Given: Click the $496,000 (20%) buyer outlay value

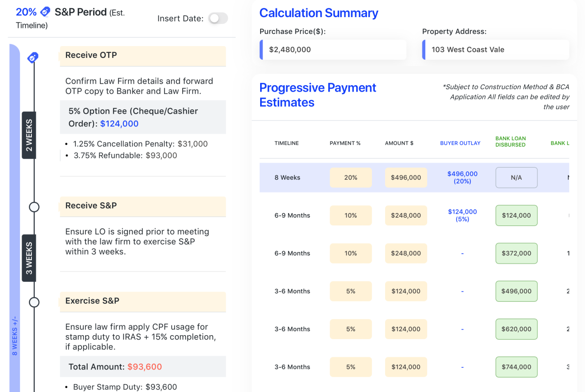Looking at the screenshot, I should [x=462, y=177].
